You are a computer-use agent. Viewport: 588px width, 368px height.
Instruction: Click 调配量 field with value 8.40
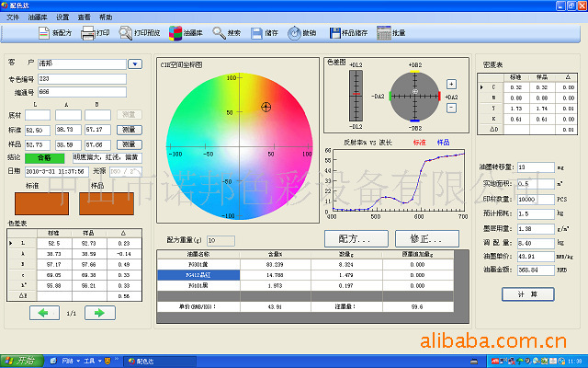click(x=536, y=243)
